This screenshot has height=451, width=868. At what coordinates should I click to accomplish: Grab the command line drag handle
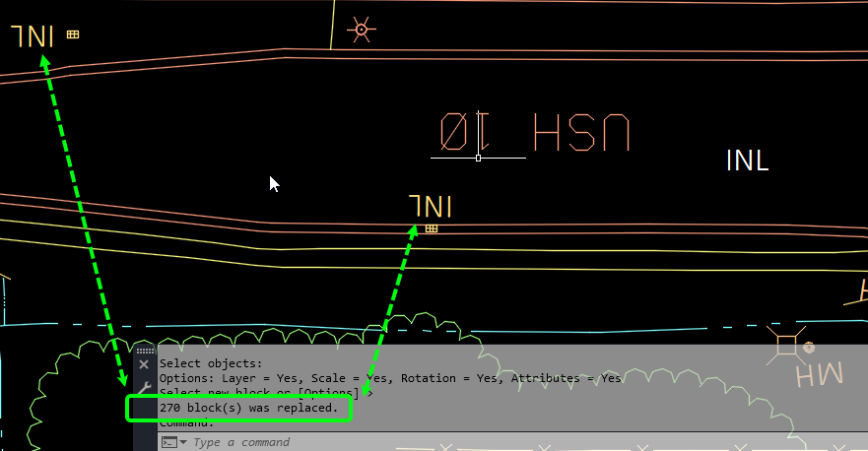coord(145,351)
